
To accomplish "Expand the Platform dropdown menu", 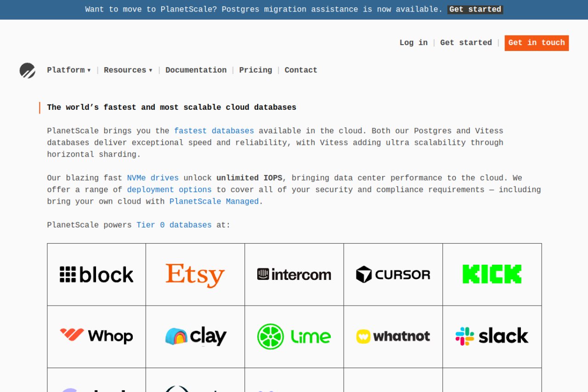I will point(69,70).
